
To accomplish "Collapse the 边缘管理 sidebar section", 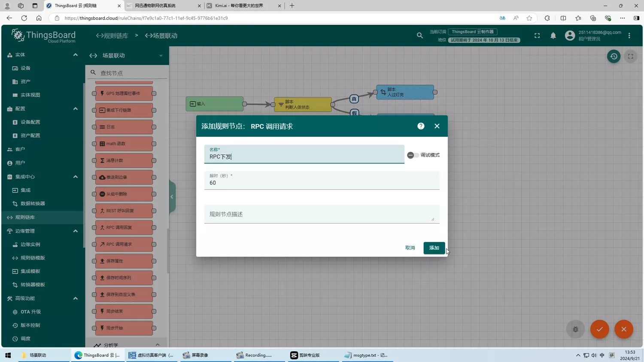I will pos(76,231).
